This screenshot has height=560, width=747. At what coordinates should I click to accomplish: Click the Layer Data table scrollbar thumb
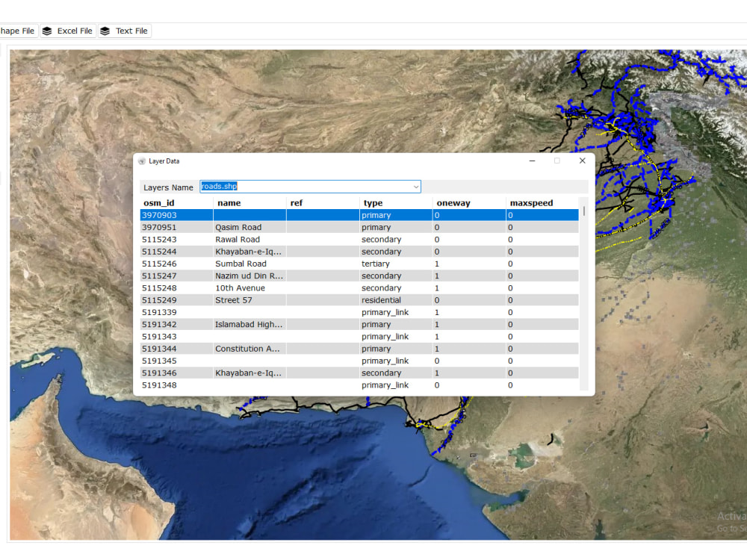click(x=583, y=211)
